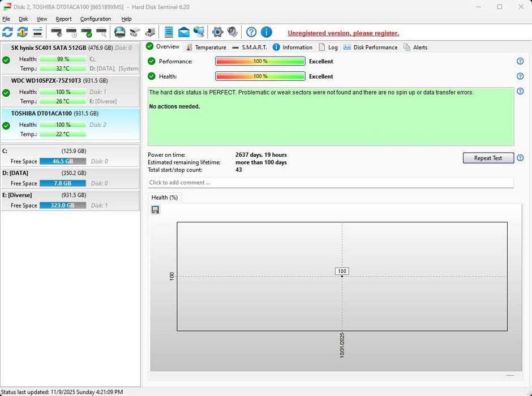Click the C: free space 46.5 GB bar

(x=63, y=161)
